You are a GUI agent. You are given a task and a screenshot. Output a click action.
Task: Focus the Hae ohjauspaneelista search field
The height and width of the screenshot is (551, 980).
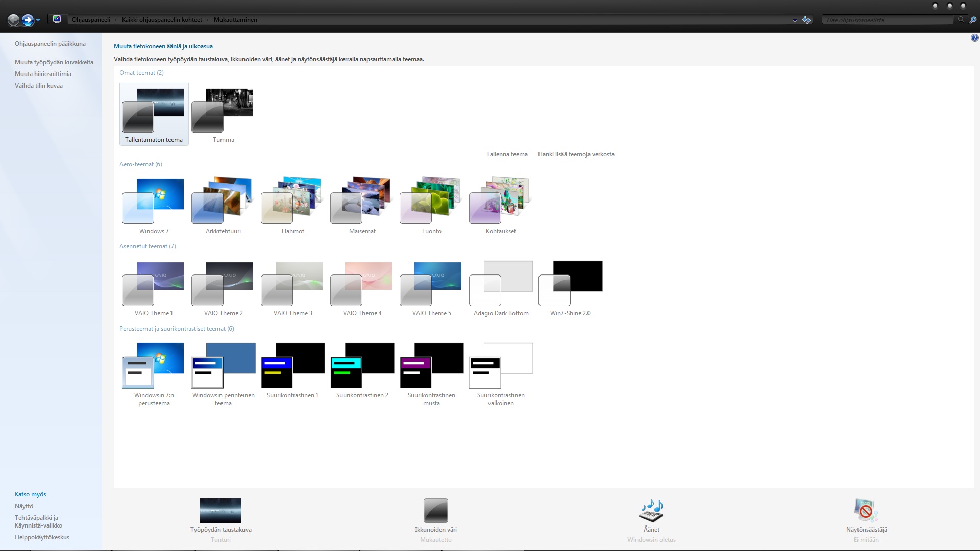(x=888, y=20)
